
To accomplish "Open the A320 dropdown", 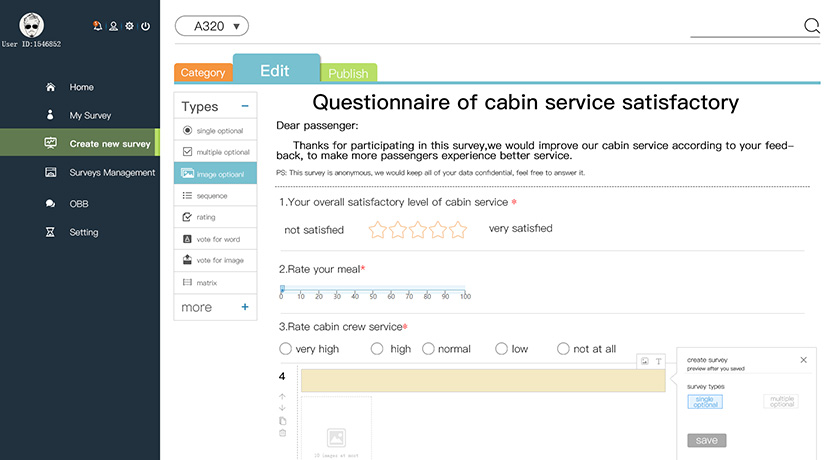I will coord(211,26).
